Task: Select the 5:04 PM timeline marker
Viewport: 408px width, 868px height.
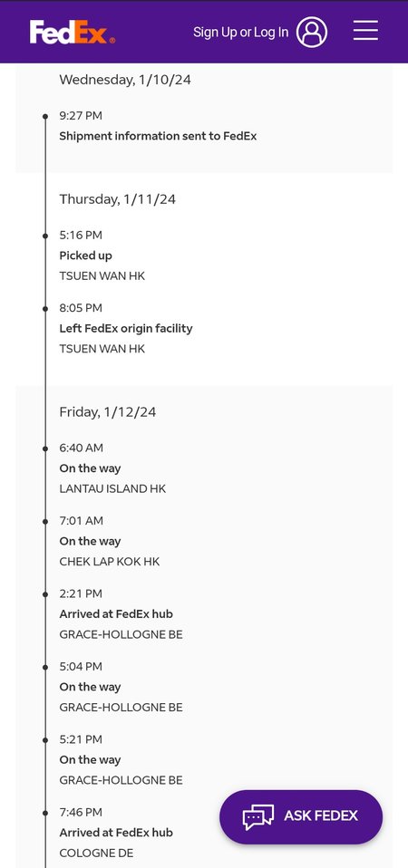Action: point(45,667)
